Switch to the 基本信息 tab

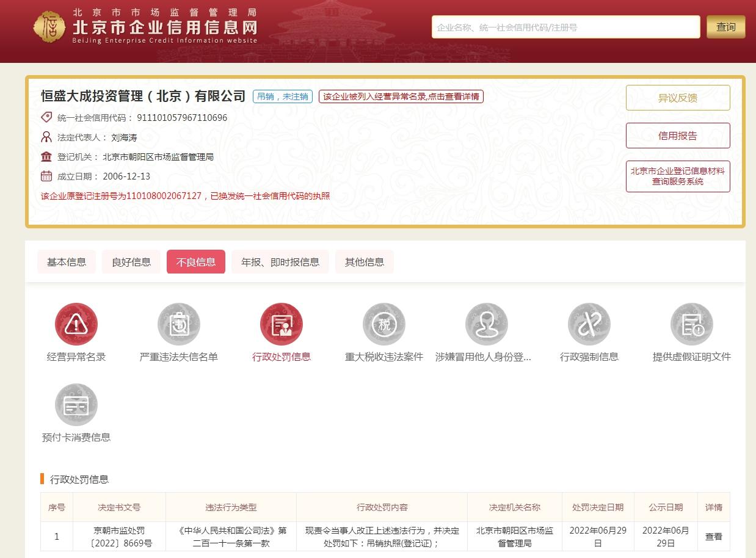(67, 262)
